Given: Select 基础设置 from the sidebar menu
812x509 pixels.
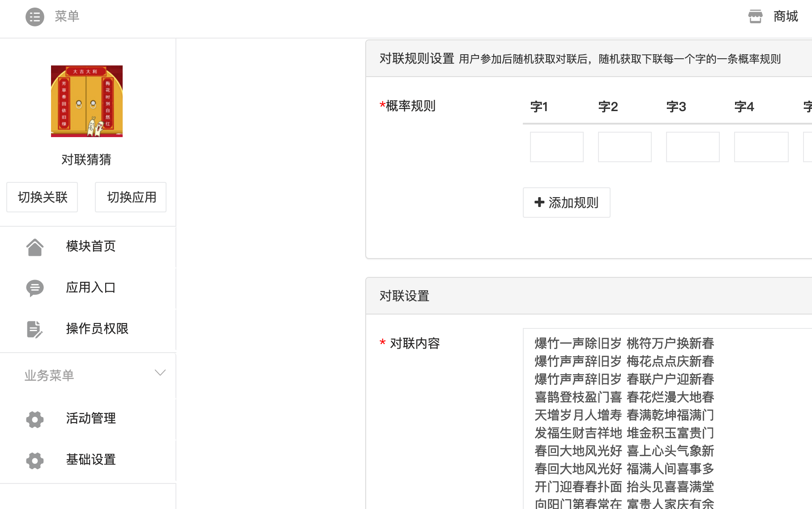Looking at the screenshot, I should (x=90, y=460).
